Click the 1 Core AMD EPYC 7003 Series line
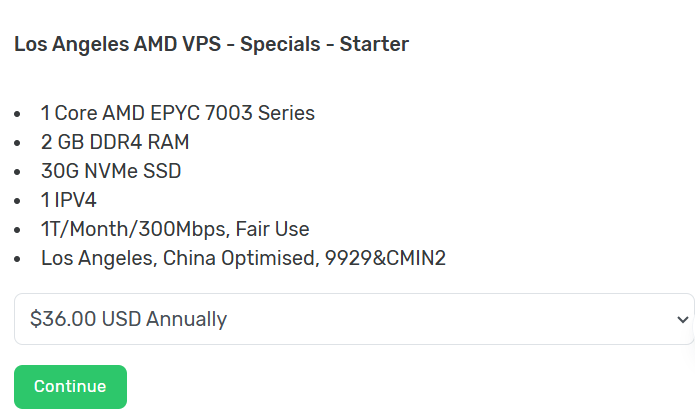This screenshot has width=695, height=417. point(178,113)
